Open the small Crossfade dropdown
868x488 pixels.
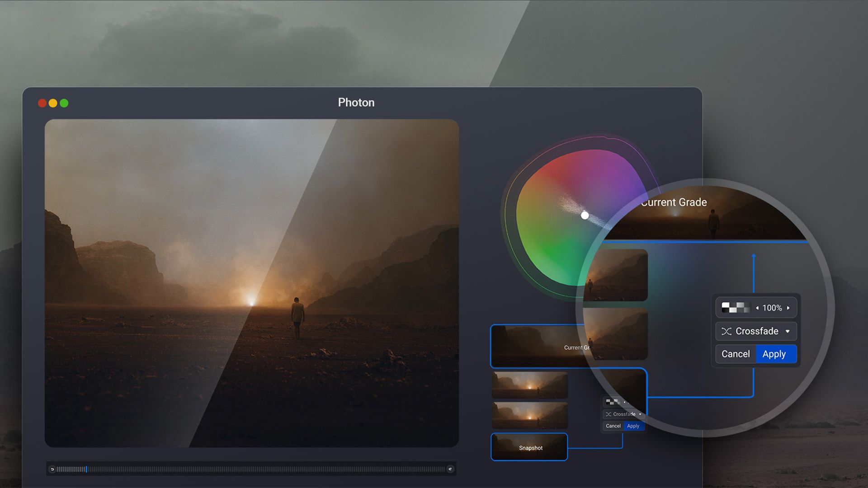(x=624, y=414)
